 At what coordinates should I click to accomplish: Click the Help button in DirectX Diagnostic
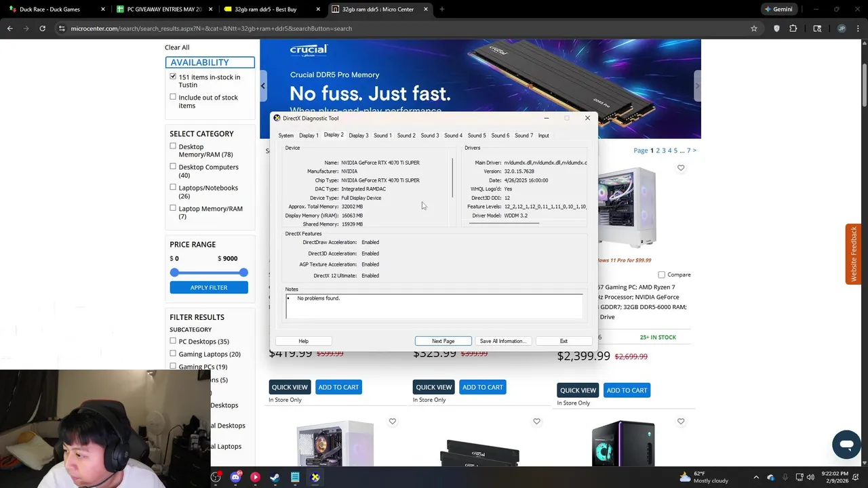click(x=304, y=341)
